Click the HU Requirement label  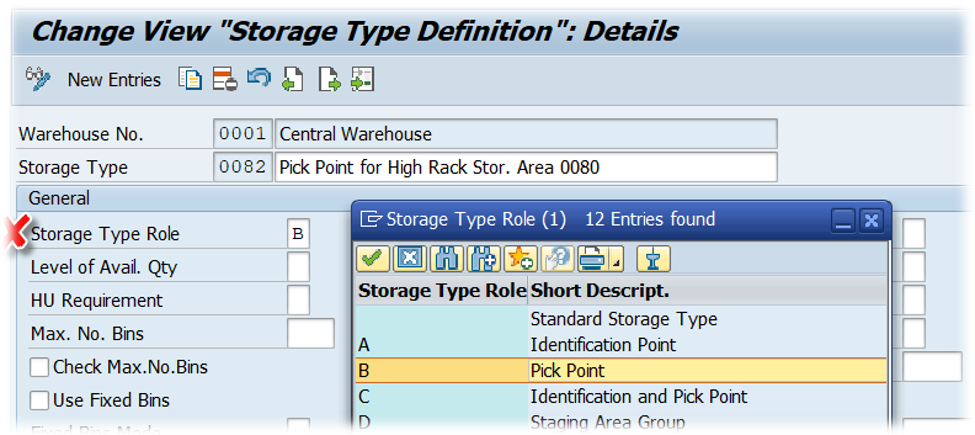point(96,301)
